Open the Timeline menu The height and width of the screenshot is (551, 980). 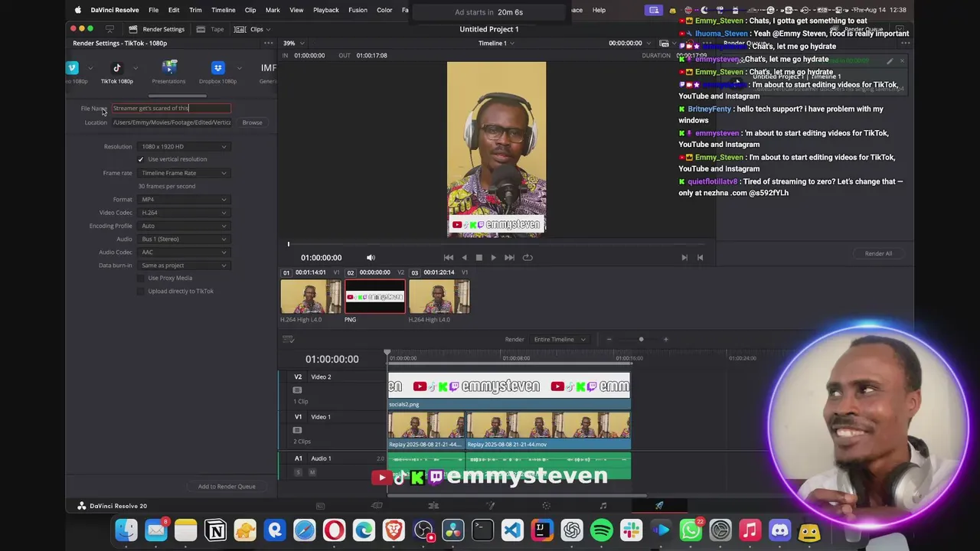point(223,10)
